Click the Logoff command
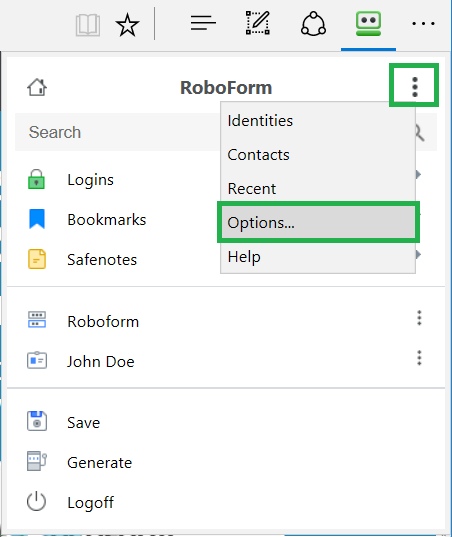 [x=90, y=503]
